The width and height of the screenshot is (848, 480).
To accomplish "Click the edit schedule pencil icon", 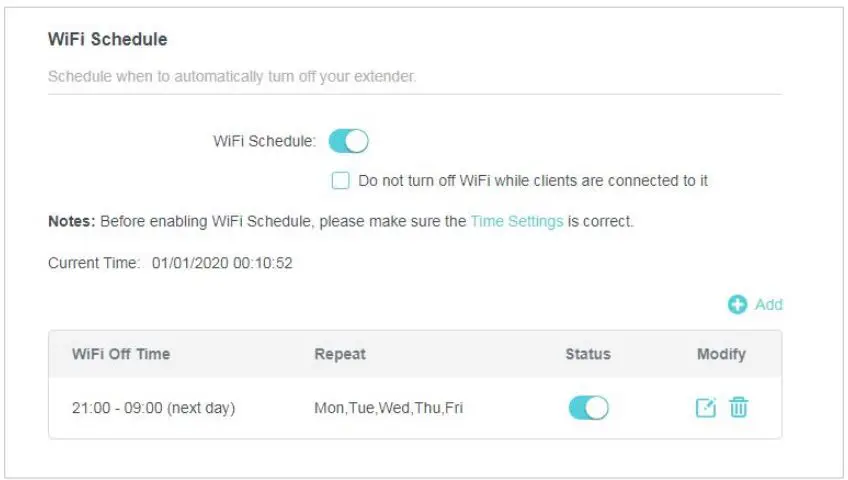I will 706,407.
